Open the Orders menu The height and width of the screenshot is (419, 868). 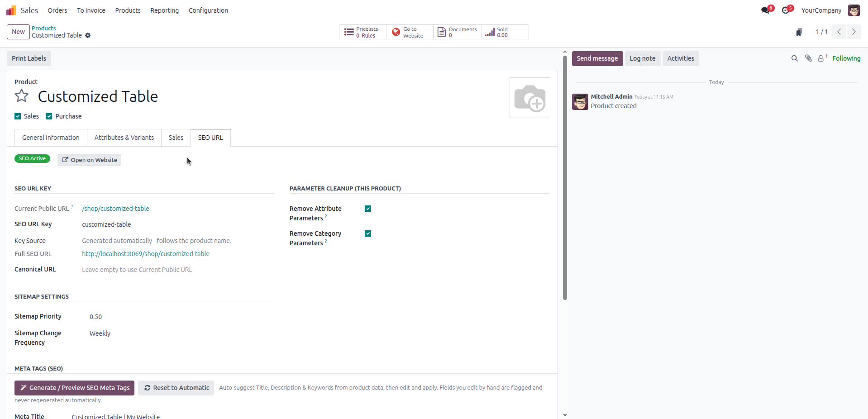(x=57, y=10)
